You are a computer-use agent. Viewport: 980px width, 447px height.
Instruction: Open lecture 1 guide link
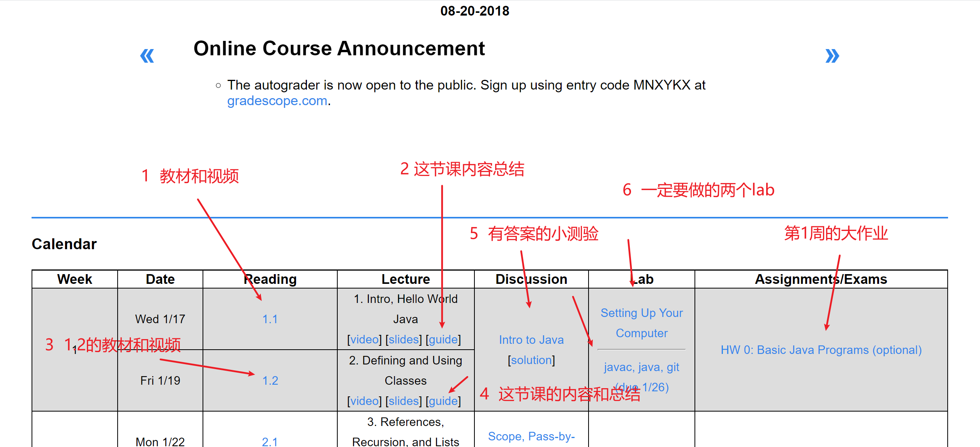coord(443,340)
